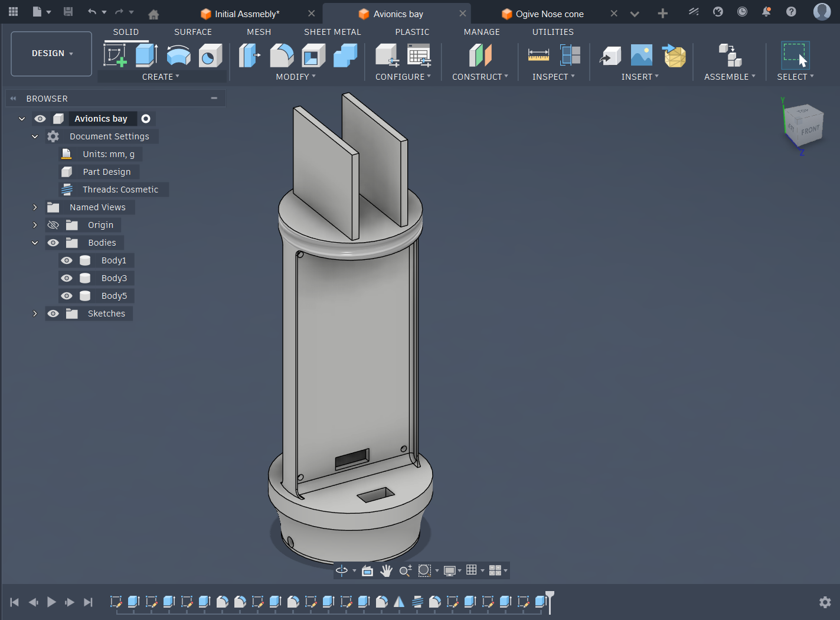This screenshot has width=840, height=620.
Task: Hide Body1 using its eye icon
Action: click(x=67, y=260)
